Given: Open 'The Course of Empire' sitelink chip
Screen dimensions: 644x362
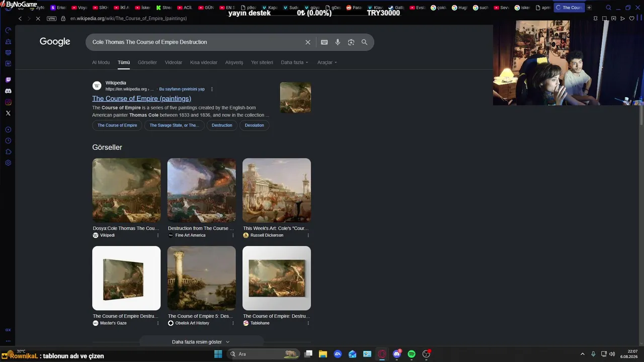Looking at the screenshot, I should pos(117,125).
